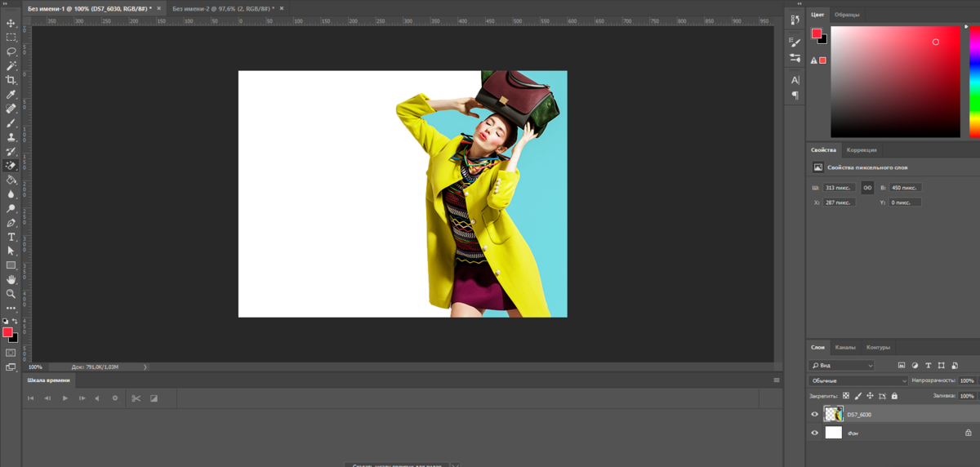Pick a color in the color field

point(896,82)
